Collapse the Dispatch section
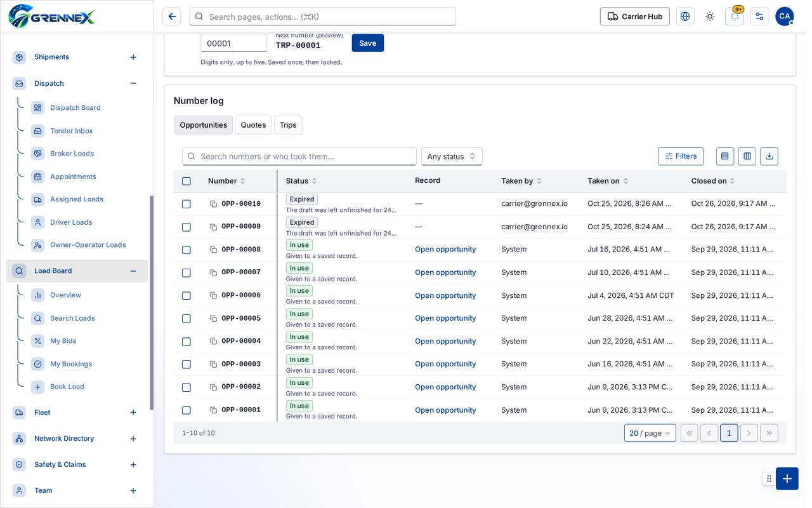The width and height of the screenshot is (812, 508). tap(133, 83)
